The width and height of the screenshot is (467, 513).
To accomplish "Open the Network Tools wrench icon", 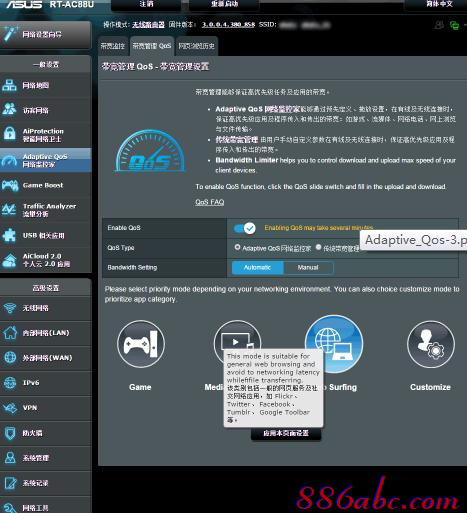I will pos(10,507).
